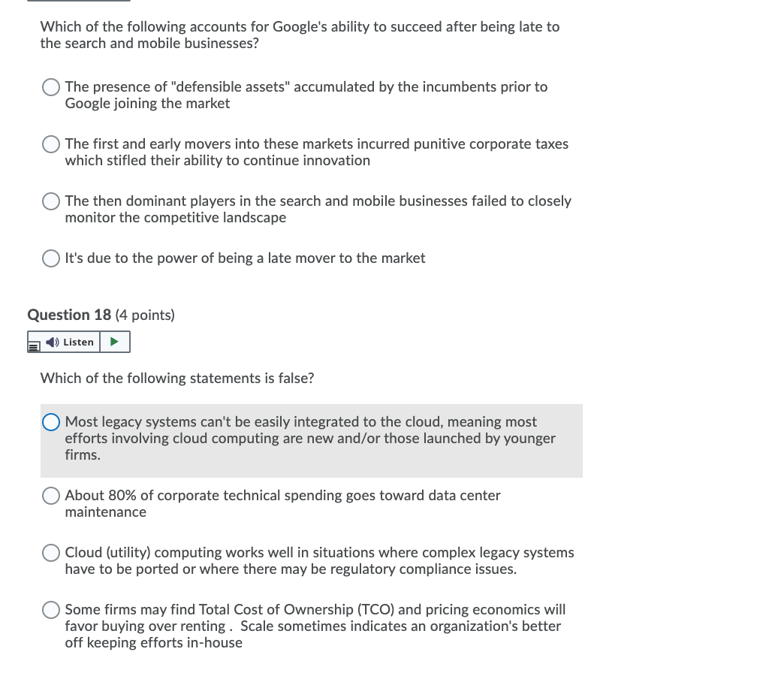Mark the radio for failed to monitor competitive landscape
Image resolution: width=784 pixels, height=676 pixels.
[51, 201]
